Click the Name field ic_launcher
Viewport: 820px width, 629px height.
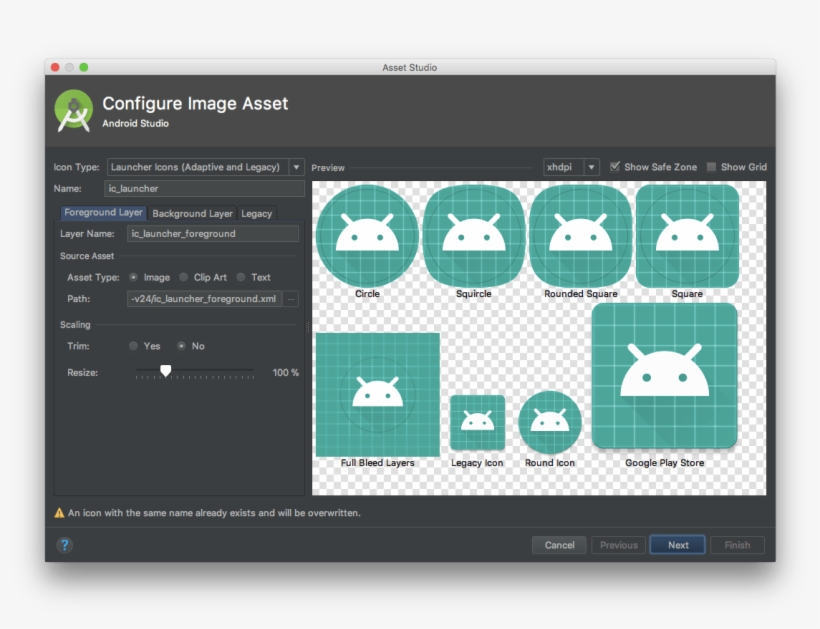pos(204,189)
